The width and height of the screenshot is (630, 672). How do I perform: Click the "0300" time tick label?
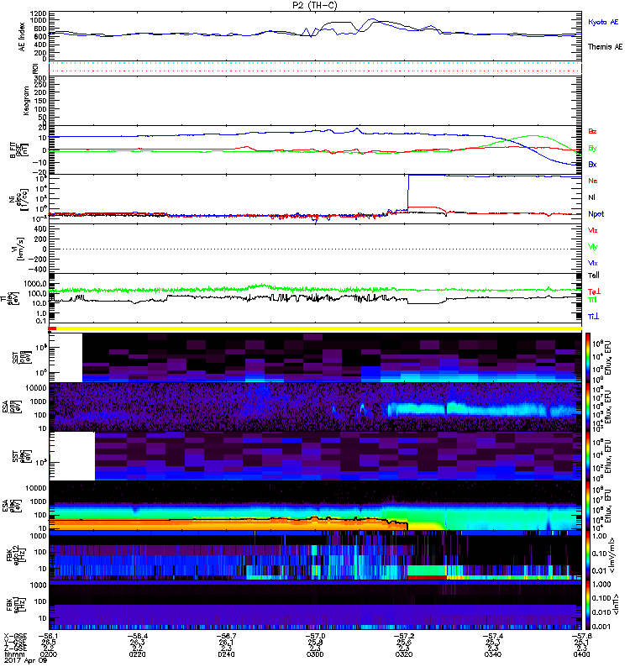click(x=315, y=654)
